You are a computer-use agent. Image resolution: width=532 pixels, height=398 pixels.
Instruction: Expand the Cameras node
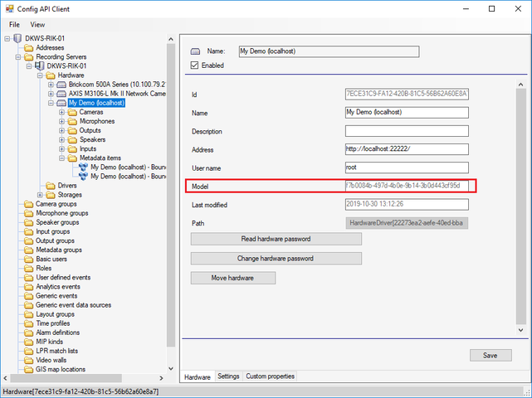pos(61,112)
